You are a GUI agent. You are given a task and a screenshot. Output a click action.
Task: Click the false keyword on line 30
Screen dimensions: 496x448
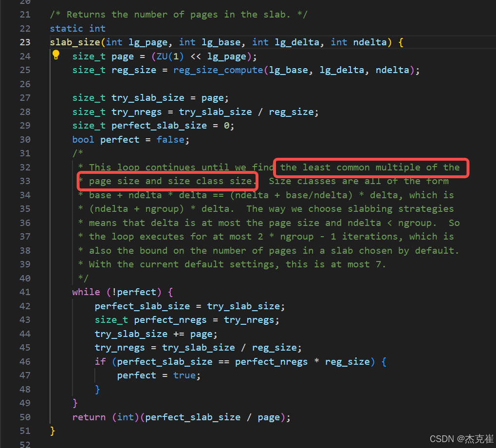(170, 139)
